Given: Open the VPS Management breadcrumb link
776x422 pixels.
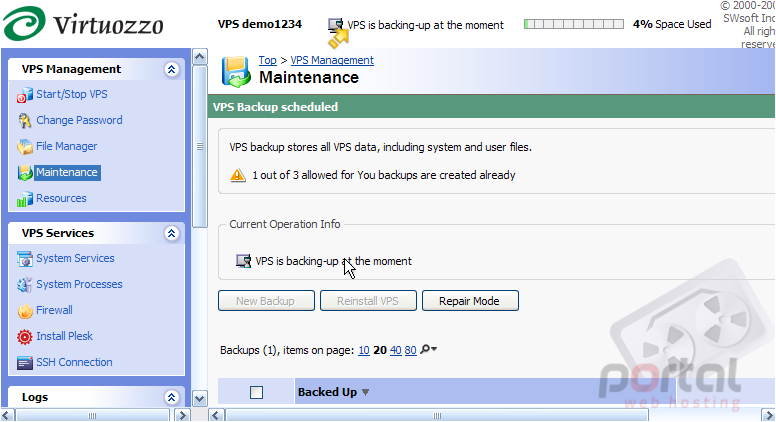Looking at the screenshot, I should coord(332,60).
